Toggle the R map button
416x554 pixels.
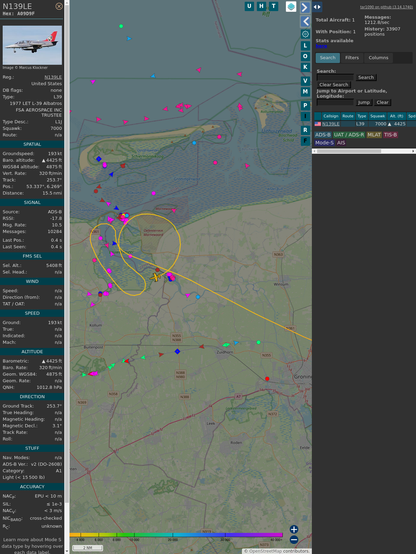click(305, 130)
